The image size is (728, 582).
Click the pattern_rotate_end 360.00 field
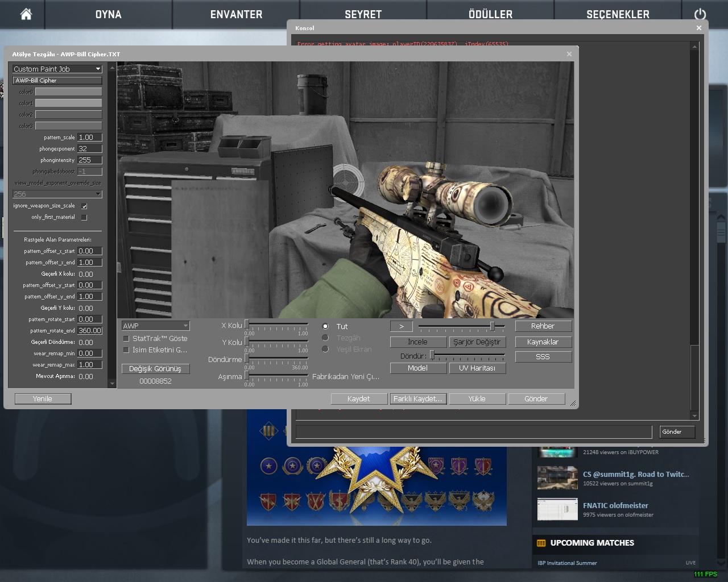[x=90, y=331]
